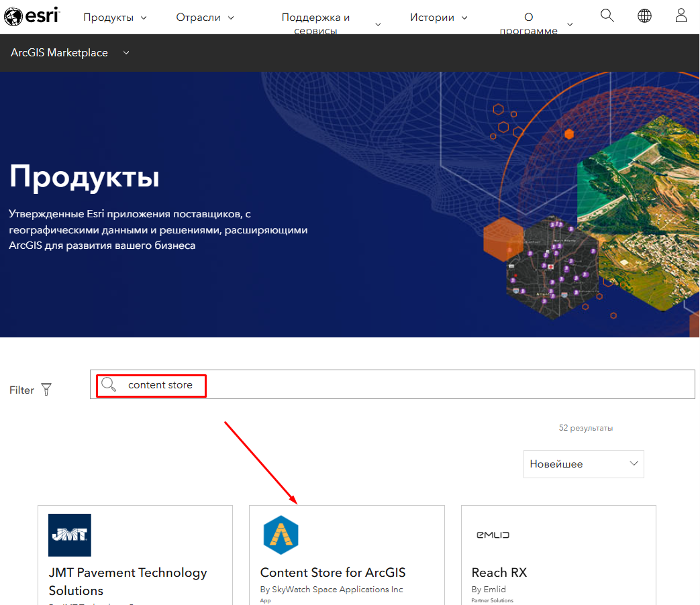The height and width of the screenshot is (605, 700).
Task: Click the chevron next to Продукты
Action: 144,18
